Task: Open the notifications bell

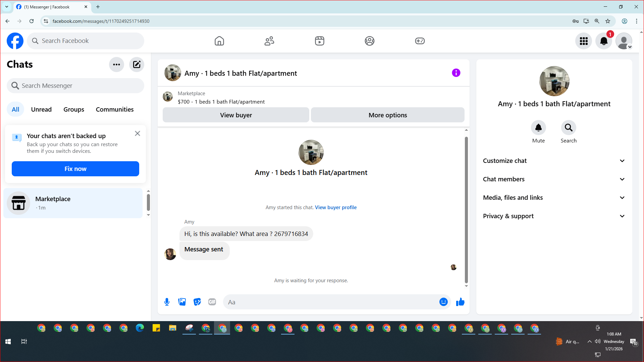Action: tap(604, 41)
